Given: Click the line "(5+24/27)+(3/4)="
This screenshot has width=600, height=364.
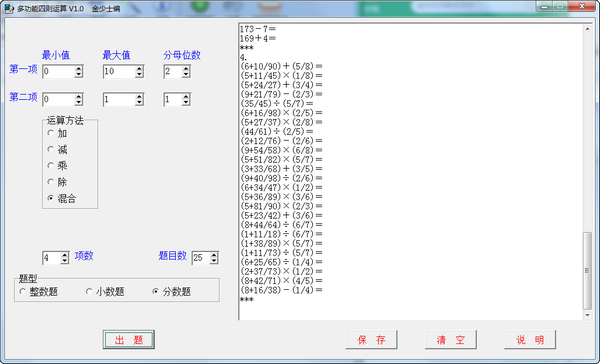Looking at the screenshot, I should coord(281,85).
